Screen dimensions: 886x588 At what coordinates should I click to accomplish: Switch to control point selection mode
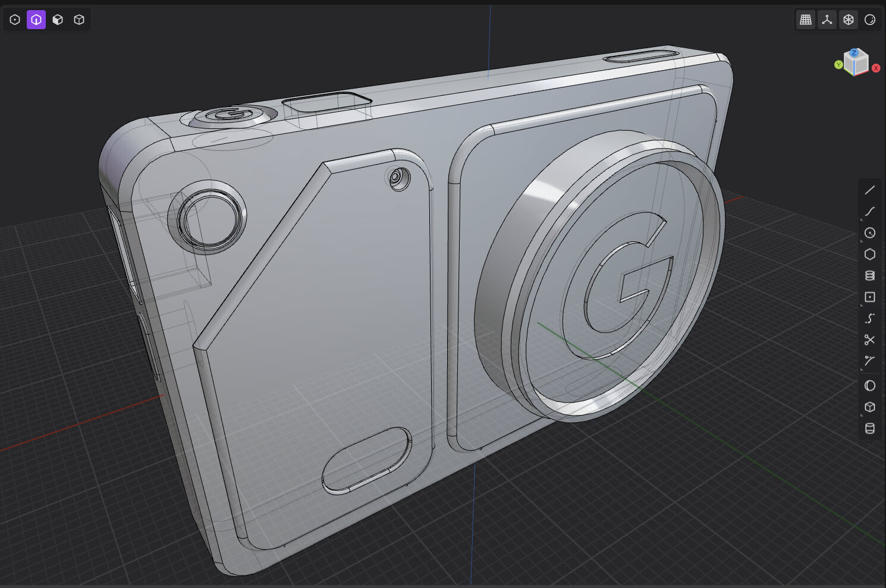click(x=14, y=20)
